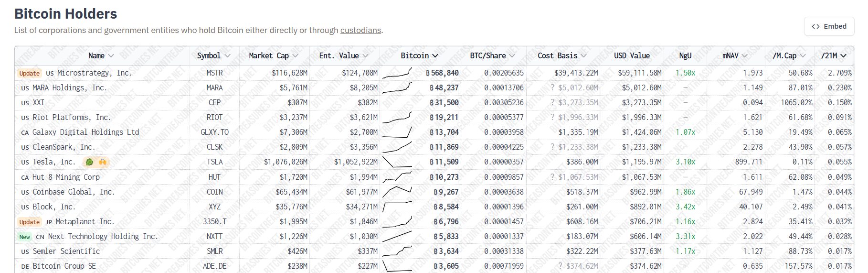Open Semler Scientific sparkline chart

pyautogui.click(x=397, y=251)
